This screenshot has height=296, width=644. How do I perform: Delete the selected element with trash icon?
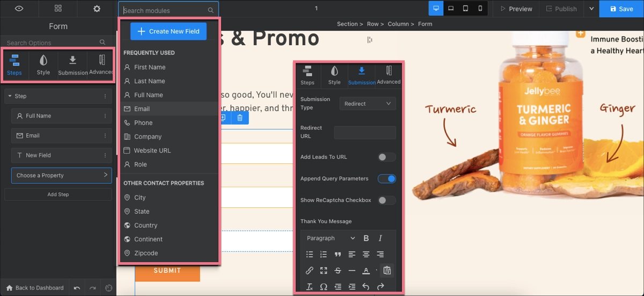pos(240,117)
